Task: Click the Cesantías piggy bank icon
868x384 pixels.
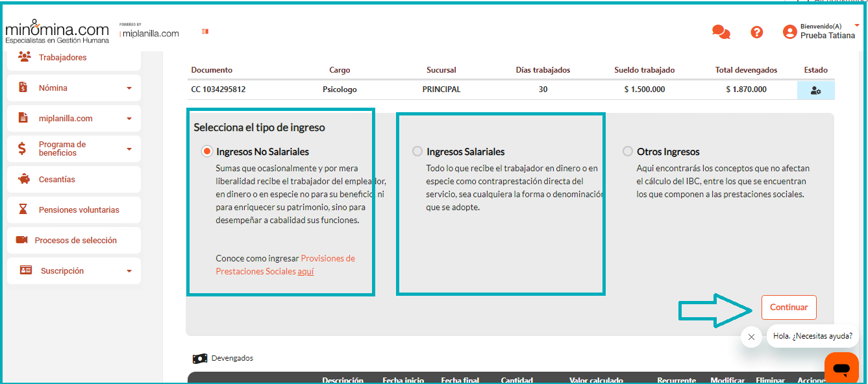Action: click(24, 179)
